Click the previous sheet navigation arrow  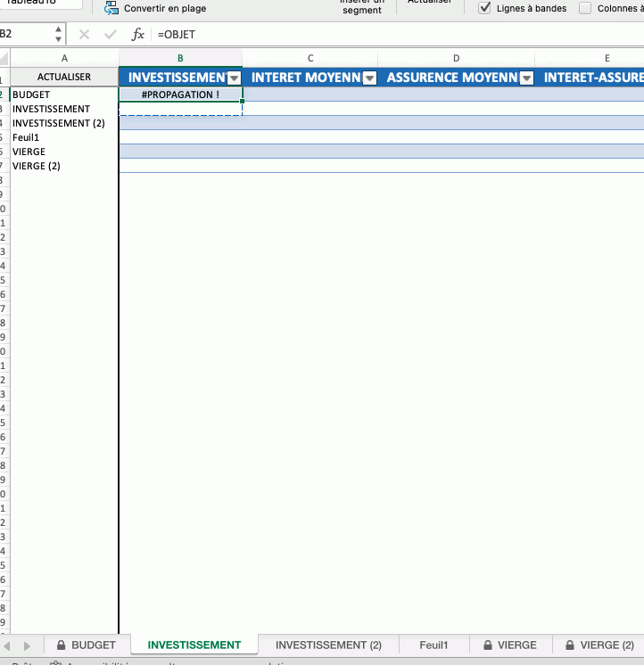8,645
